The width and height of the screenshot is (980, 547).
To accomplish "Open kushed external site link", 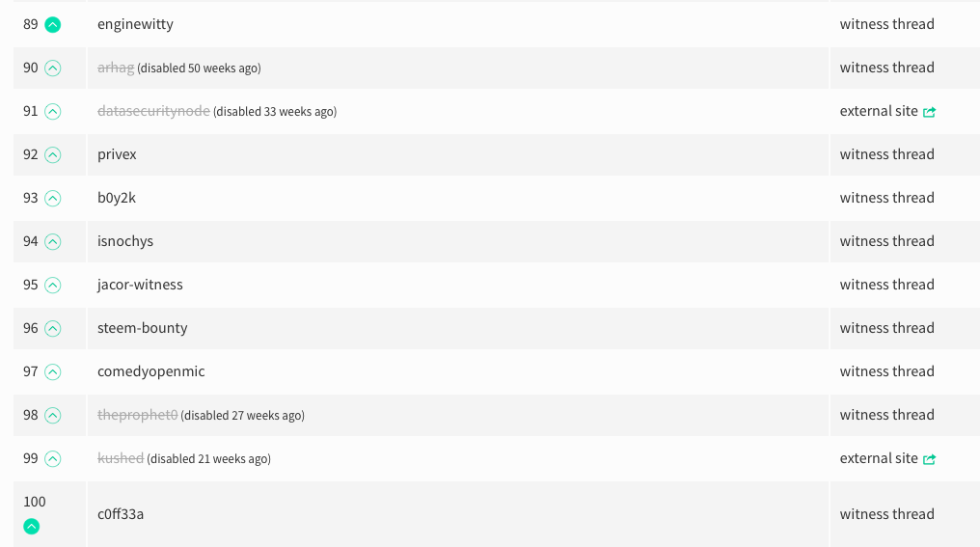I will pyautogui.click(x=886, y=458).
